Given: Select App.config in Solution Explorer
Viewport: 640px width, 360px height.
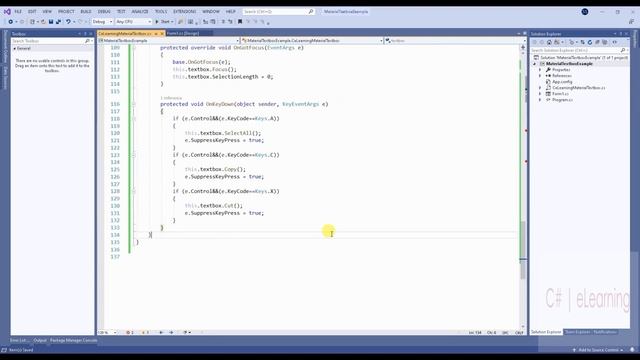Looking at the screenshot, I should [562, 82].
